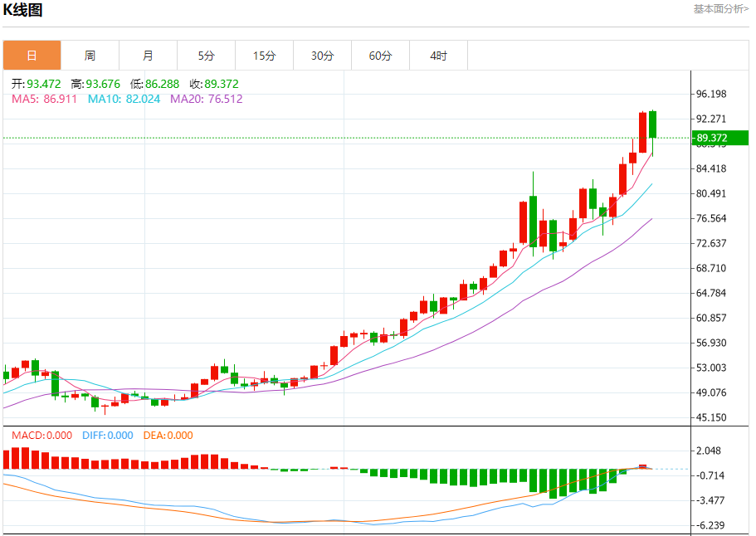Click the latest green candlestick at far right
This screenshot has height=536, width=756.
pyautogui.click(x=653, y=124)
